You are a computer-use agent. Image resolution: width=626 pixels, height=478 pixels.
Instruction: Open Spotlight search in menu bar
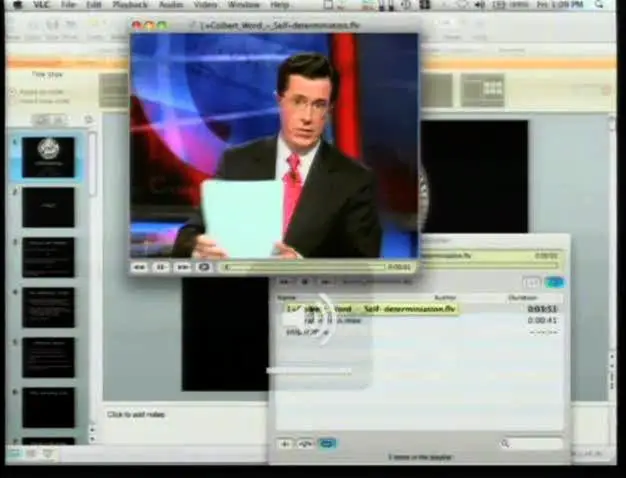tap(598, 4)
